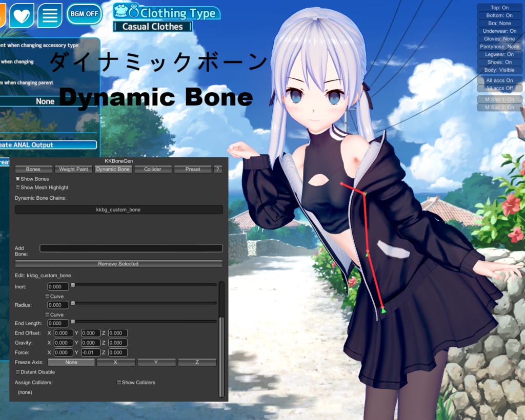Enable the Distant Disable checkbox

click(18, 372)
